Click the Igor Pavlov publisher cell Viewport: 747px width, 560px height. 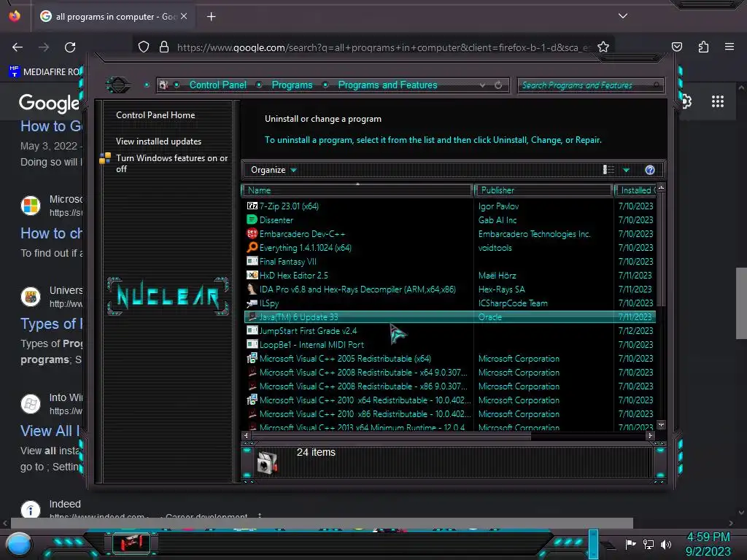(x=498, y=206)
